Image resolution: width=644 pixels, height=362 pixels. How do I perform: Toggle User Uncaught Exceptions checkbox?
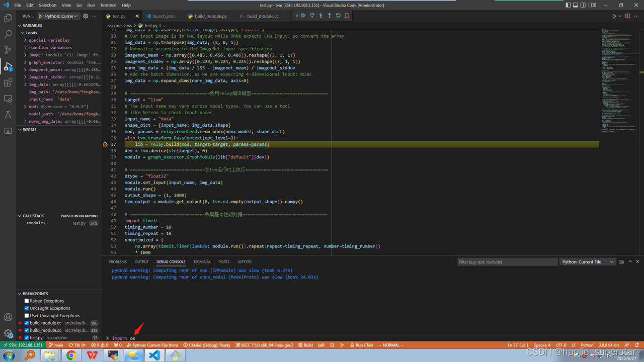(27, 315)
